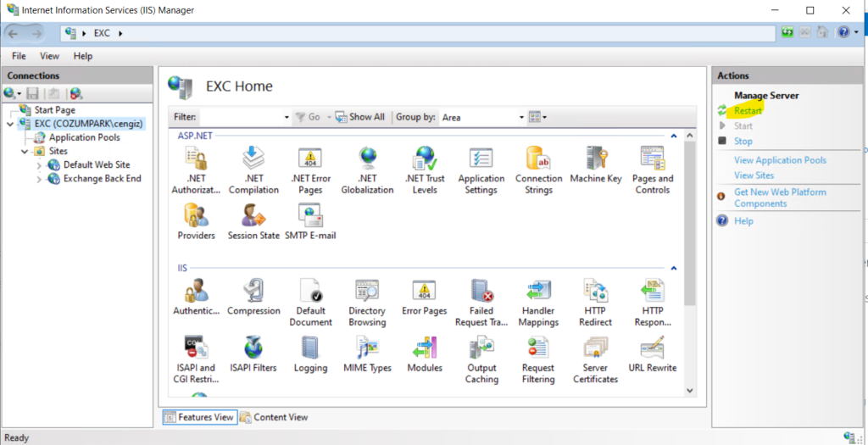Open the Logging feature
Image resolution: width=868 pixels, height=445 pixels.
[x=310, y=354]
